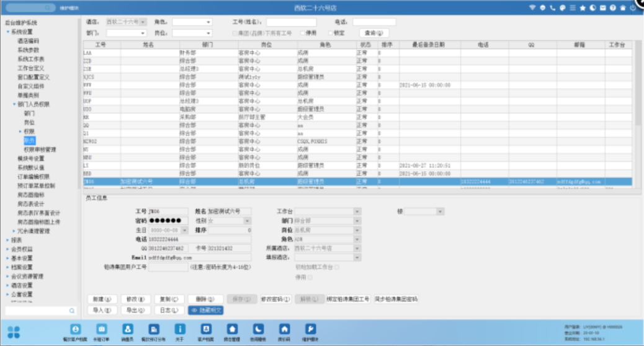
Task: Click the Wi-Fi status icon in top bar
Action: 532,8
